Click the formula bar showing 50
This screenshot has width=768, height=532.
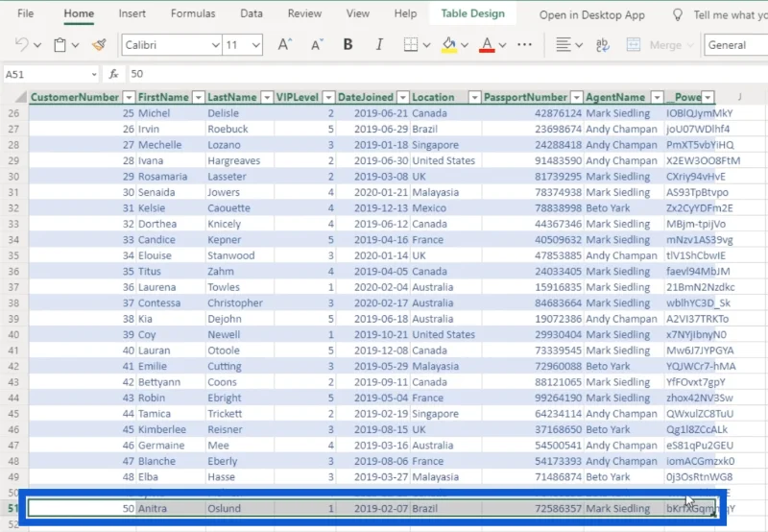pyautogui.click(x=445, y=74)
